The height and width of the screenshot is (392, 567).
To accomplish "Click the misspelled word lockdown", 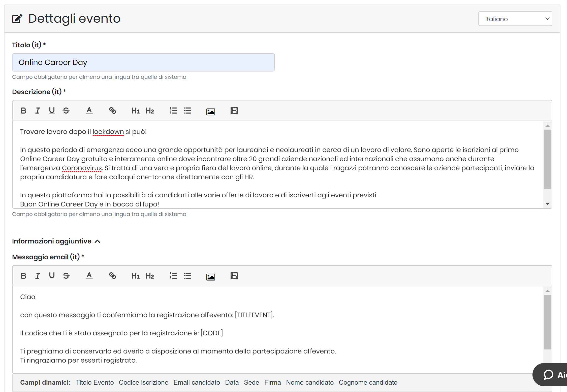I will click(x=108, y=132).
